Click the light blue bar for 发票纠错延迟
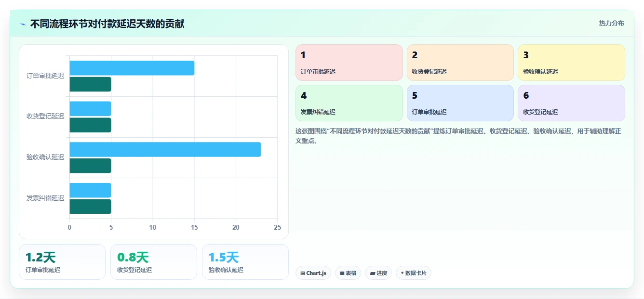 point(91,190)
